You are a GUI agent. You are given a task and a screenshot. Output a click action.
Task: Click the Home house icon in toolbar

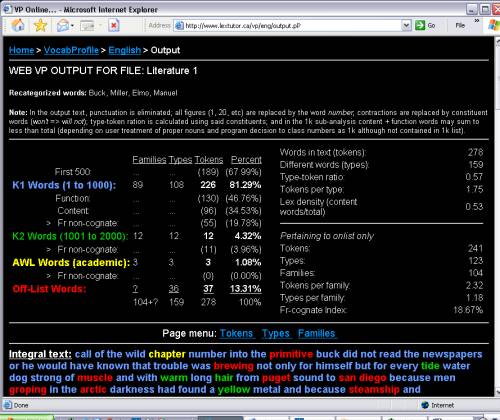click(18, 25)
